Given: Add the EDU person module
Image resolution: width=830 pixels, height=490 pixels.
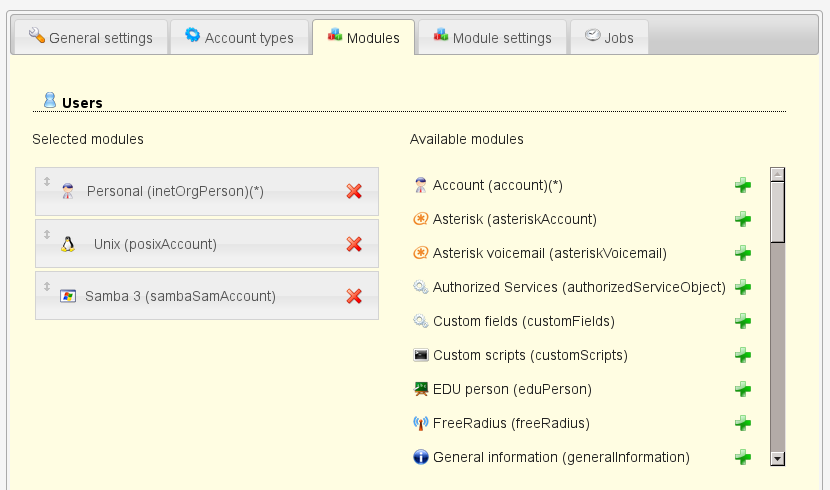Looking at the screenshot, I should (743, 389).
